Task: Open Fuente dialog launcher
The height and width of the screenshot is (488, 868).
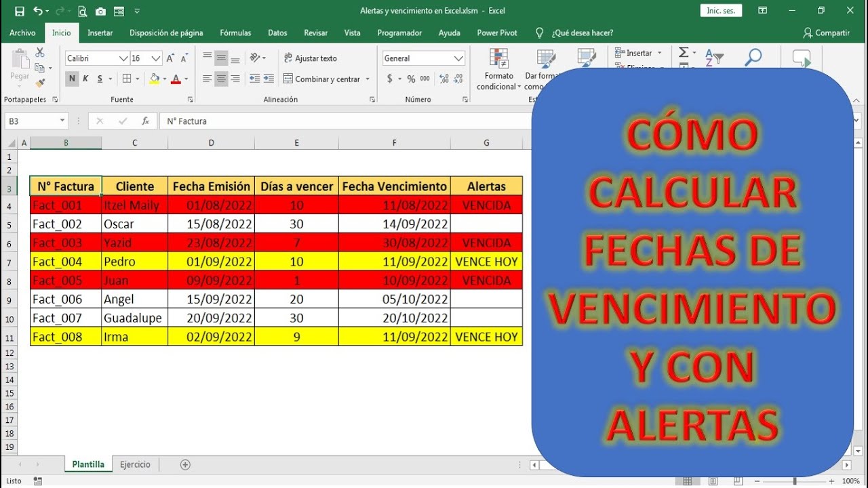Action: pos(190,100)
